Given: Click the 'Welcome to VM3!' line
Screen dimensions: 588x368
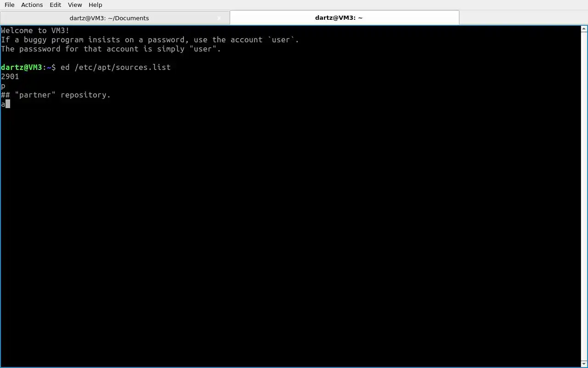Looking at the screenshot, I should pos(35,30).
